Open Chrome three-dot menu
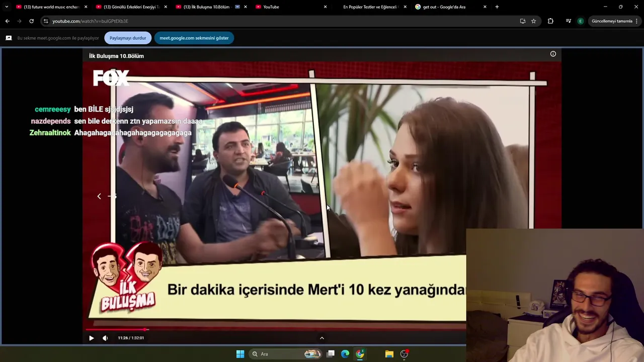Screen dimensions: 644x362 click(x=637, y=21)
